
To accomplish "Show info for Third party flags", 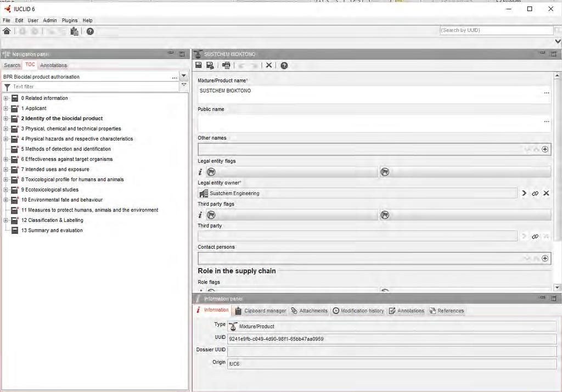I will tap(200, 215).
